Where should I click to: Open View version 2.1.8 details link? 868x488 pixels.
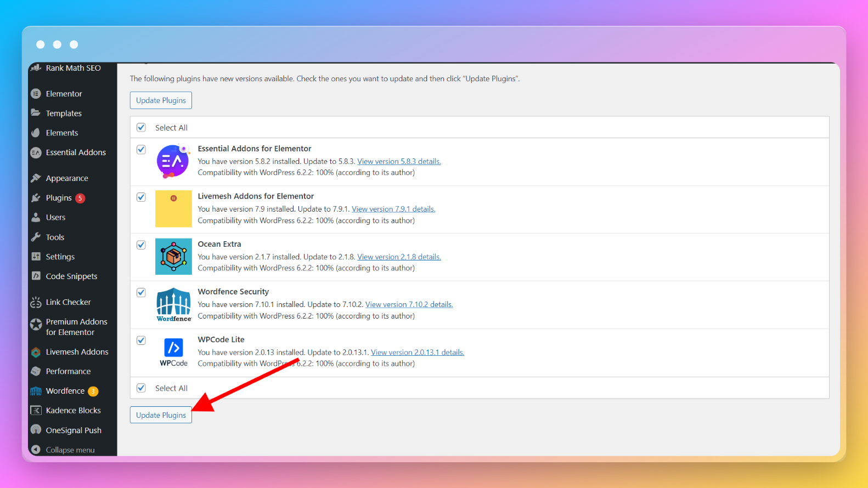399,257
